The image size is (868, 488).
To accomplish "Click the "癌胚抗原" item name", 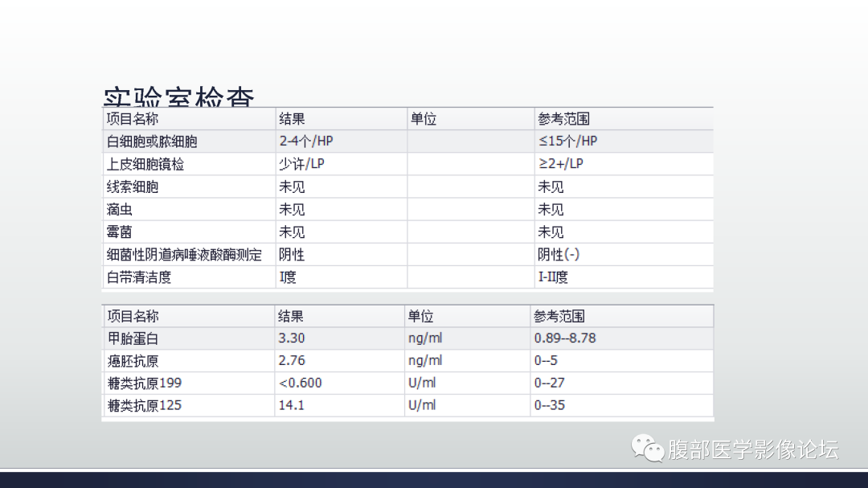I will 133,361.
